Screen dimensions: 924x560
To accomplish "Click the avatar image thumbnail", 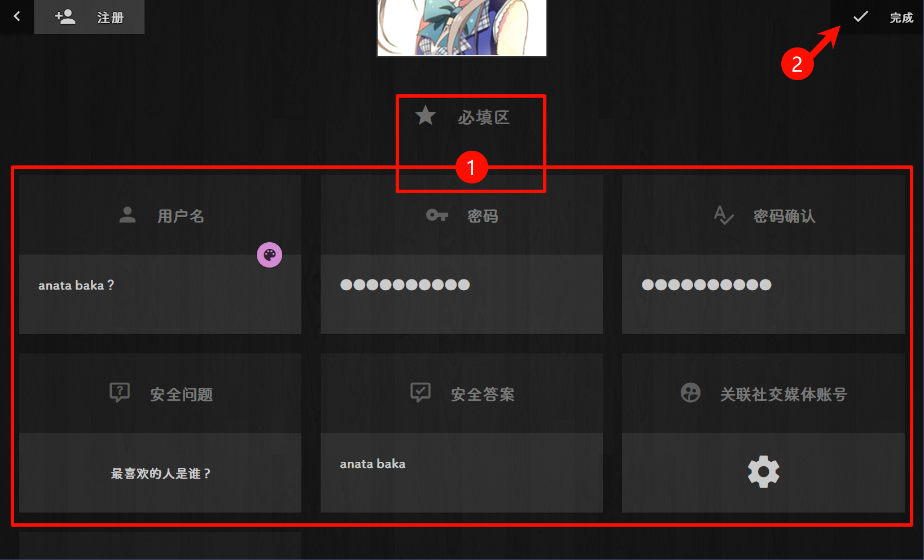I will [462, 27].
